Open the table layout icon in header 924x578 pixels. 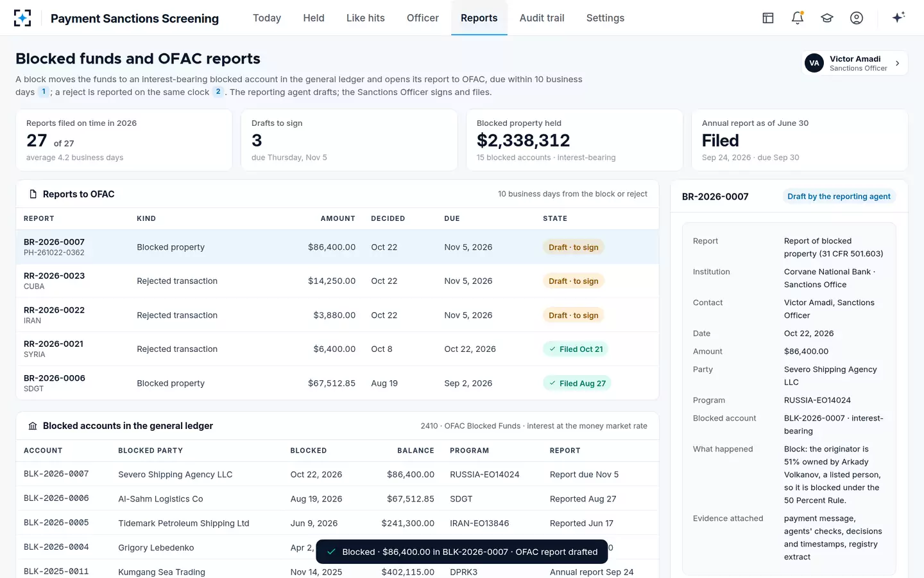coord(768,18)
